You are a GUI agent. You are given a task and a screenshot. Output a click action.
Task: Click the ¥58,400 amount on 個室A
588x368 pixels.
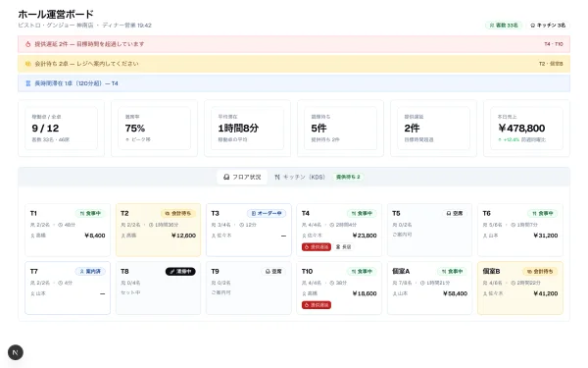pyautogui.click(x=456, y=293)
